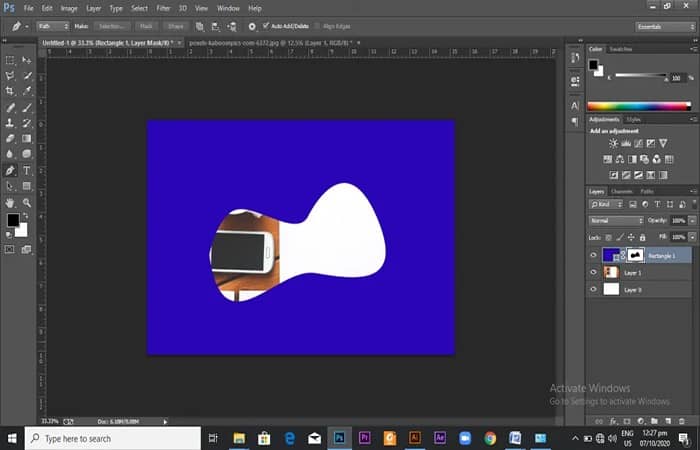Select the Zoom tool

[27, 203]
